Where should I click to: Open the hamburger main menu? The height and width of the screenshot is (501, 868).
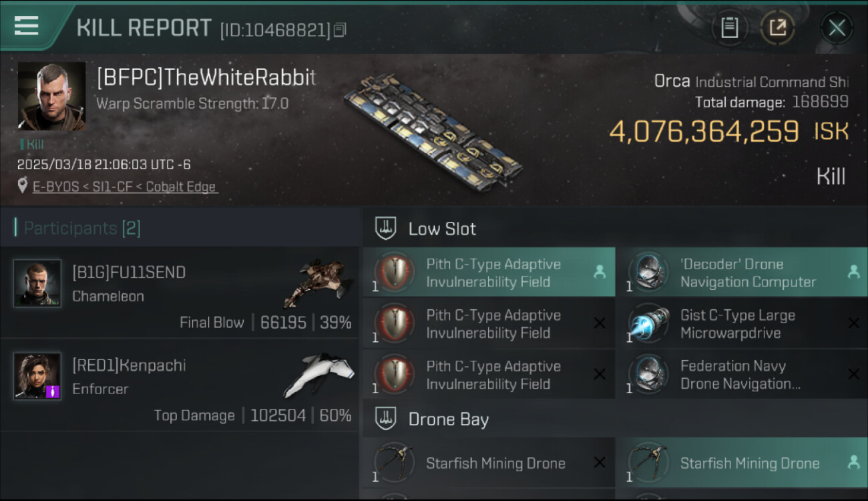[x=26, y=25]
